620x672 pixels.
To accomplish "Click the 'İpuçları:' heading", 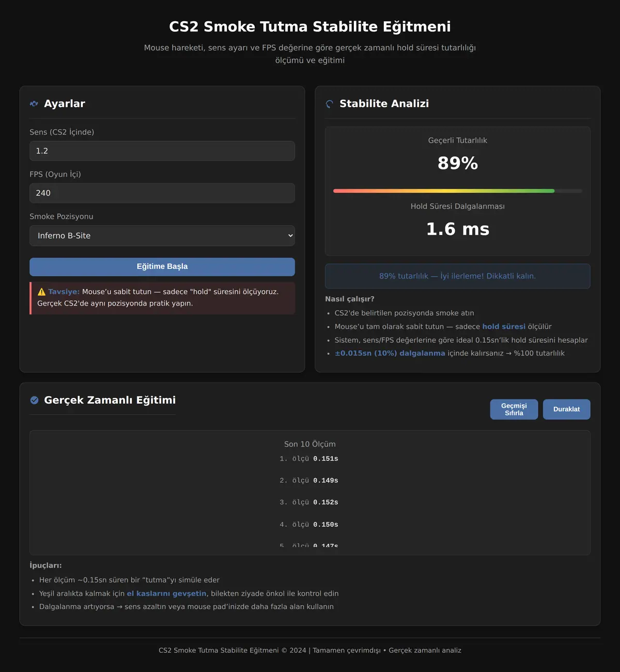I will click(45, 566).
